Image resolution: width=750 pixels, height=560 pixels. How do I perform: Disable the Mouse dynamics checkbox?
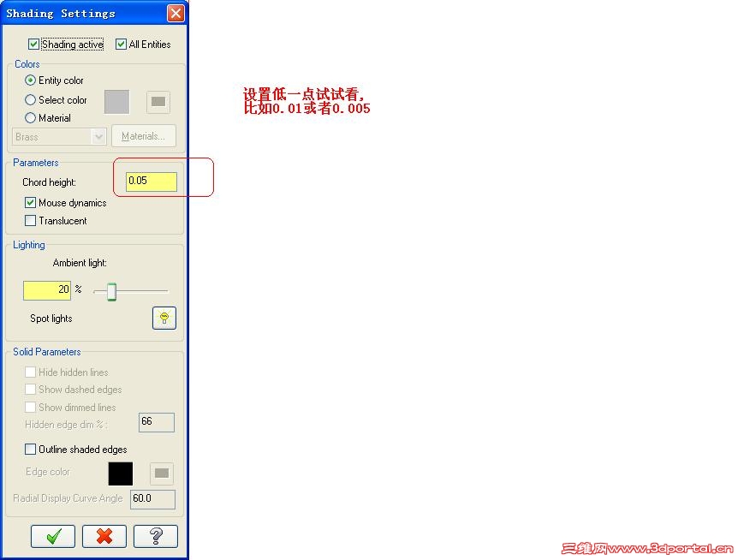(30, 203)
